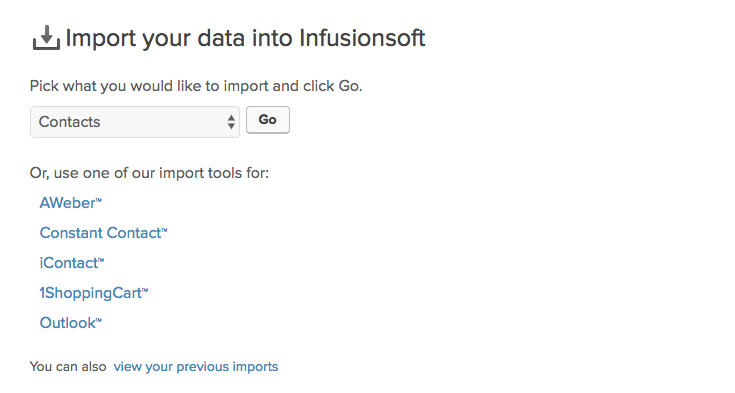Launch the 1ShoppingCart import tool
Viewport: 735px width, 393px height.
[x=94, y=293]
